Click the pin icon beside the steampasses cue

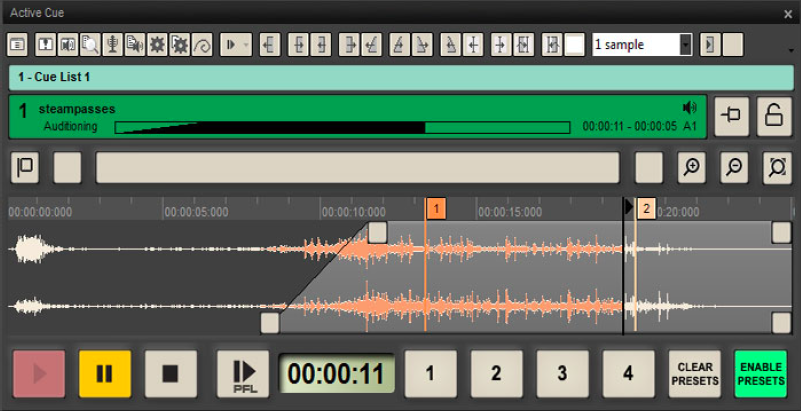(x=731, y=116)
